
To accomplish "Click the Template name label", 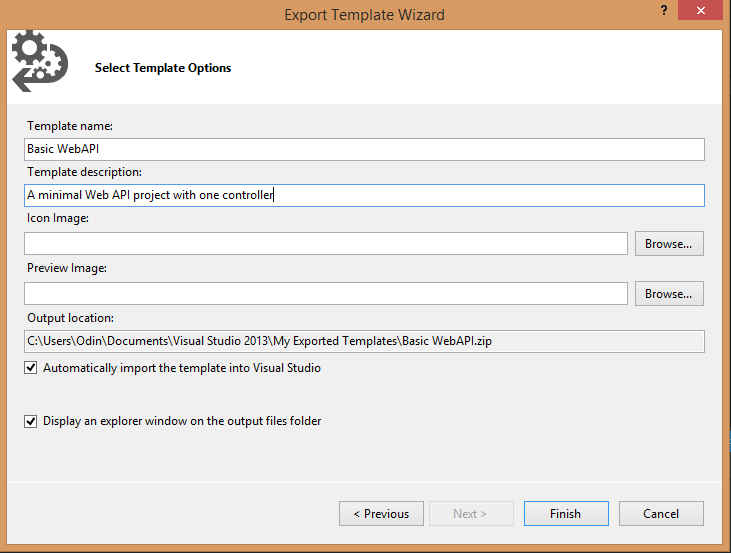I will pyautogui.click(x=70, y=126).
